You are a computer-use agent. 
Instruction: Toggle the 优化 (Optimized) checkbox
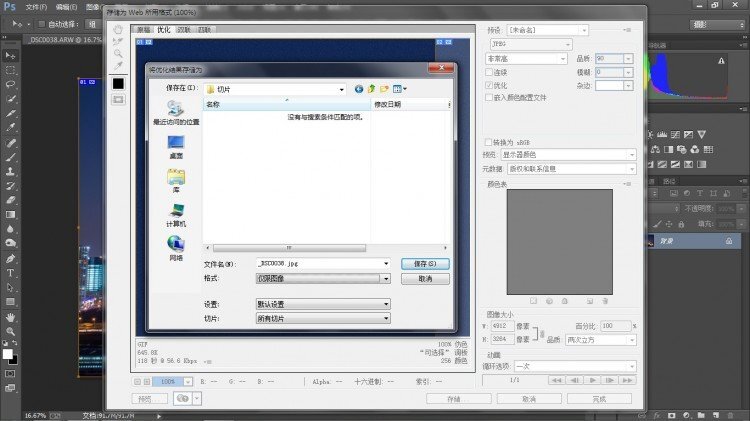[489, 85]
